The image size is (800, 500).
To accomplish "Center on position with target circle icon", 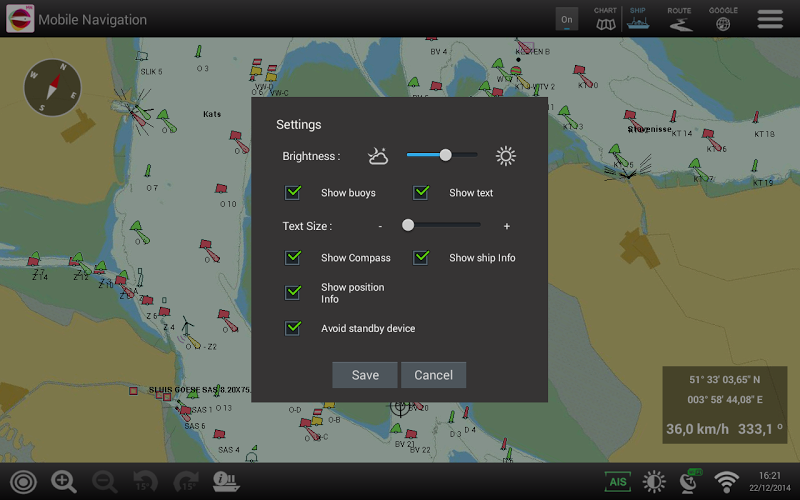I will 23,482.
